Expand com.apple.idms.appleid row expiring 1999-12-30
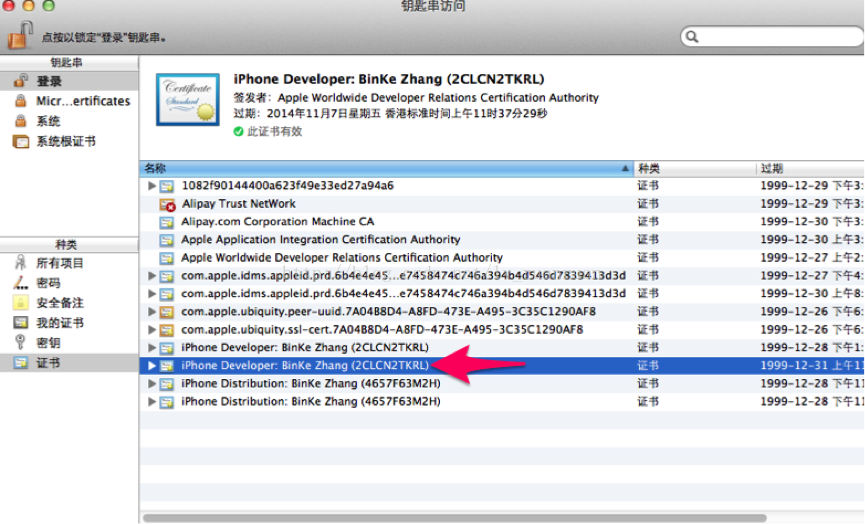This screenshot has height=524, width=865. tap(152, 293)
